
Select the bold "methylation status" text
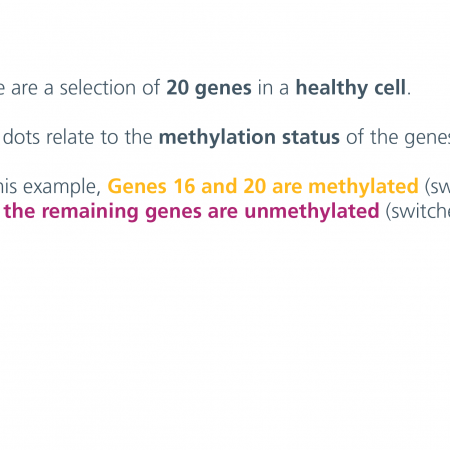[249, 137]
